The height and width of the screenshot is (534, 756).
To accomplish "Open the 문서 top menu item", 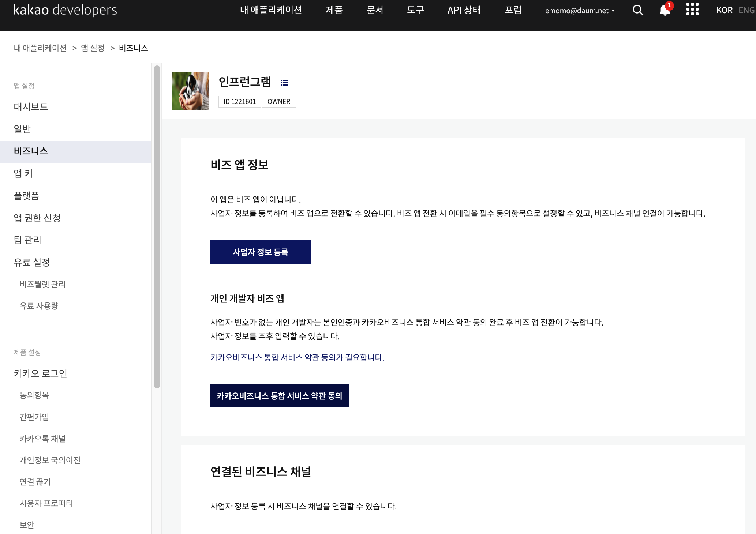I will coord(375,10).
